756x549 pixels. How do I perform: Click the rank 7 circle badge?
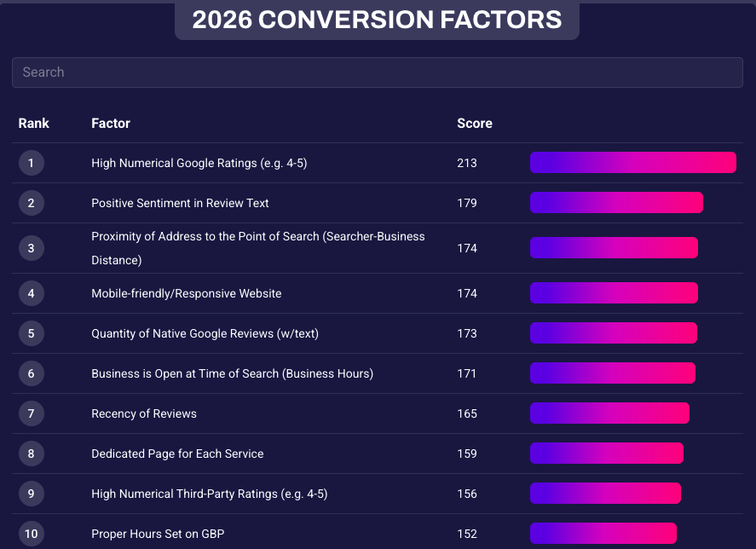coord(32,413)
